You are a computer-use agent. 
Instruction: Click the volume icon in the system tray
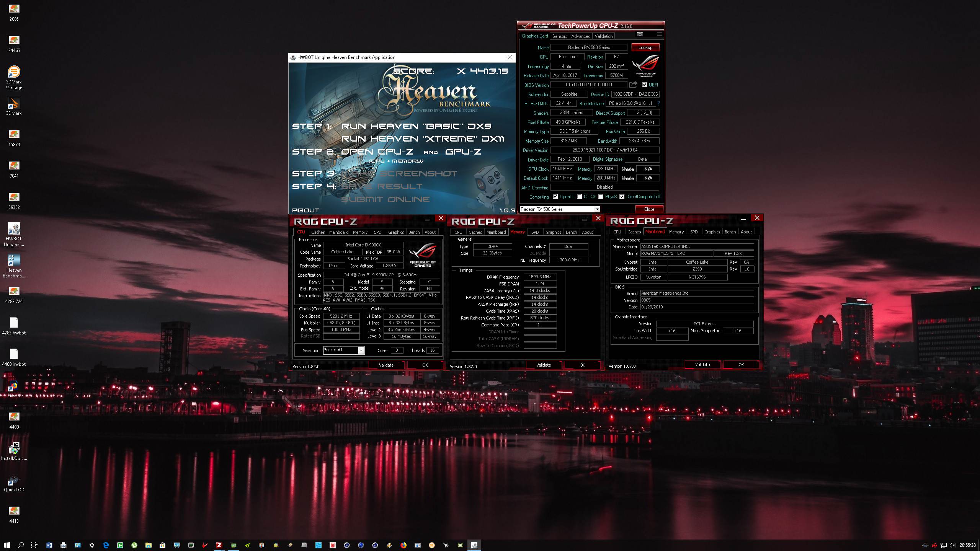point(952,545)
